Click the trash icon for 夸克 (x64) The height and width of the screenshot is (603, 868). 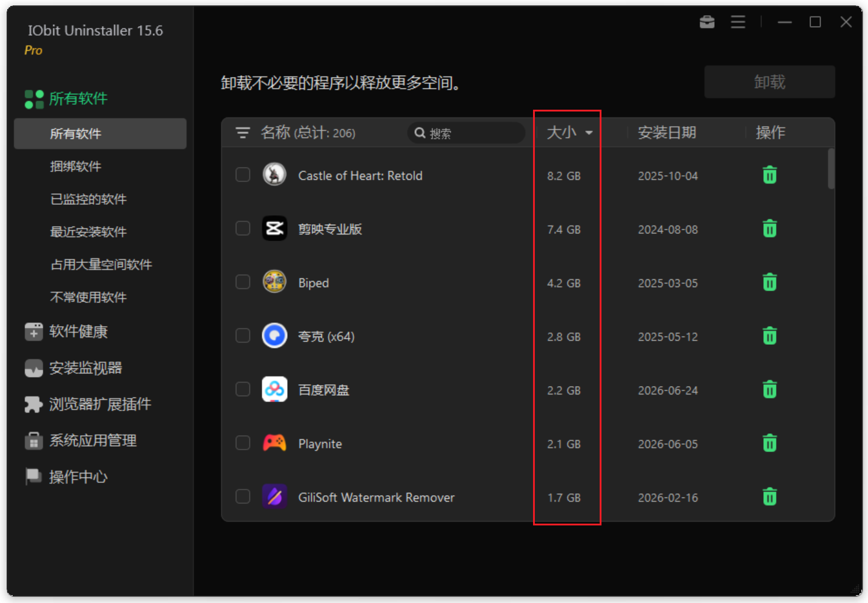tap(769, 336)
